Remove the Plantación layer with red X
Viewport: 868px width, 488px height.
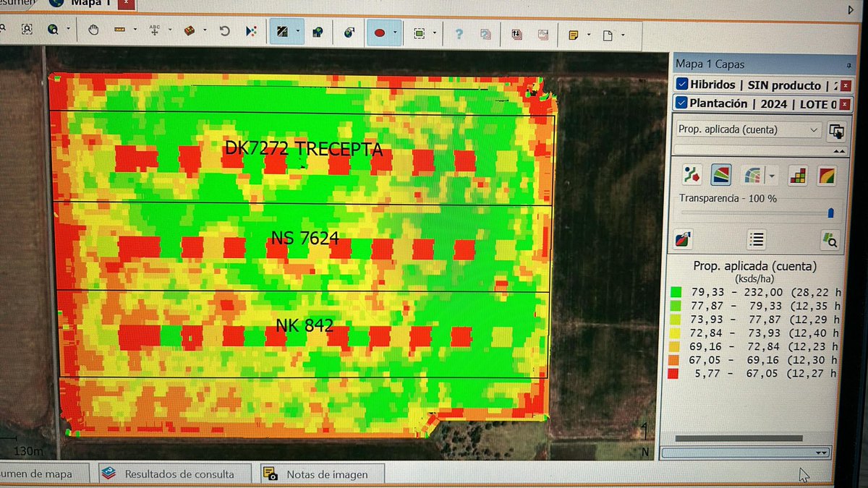pyautogui.click(x=846, y=104)
